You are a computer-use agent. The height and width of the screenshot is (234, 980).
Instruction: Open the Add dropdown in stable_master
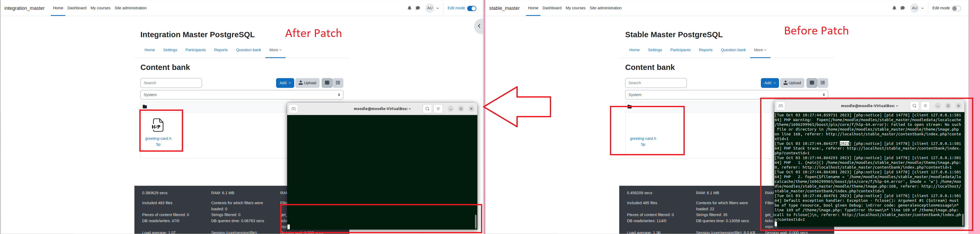pos(770,83)
